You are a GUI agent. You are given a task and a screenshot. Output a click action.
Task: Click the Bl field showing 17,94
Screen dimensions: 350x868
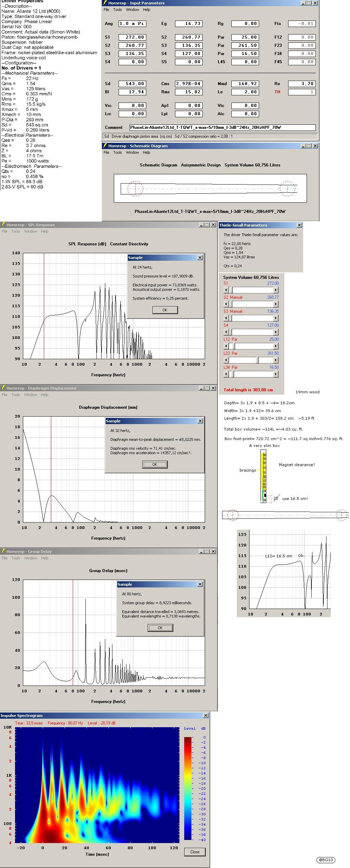coord(132,92)
